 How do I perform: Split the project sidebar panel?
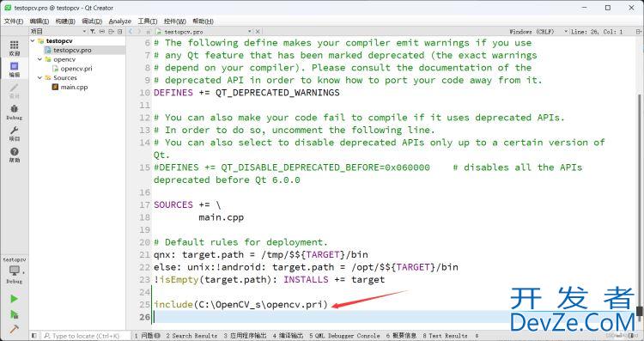pyautogui.click(x=112, y=32)
